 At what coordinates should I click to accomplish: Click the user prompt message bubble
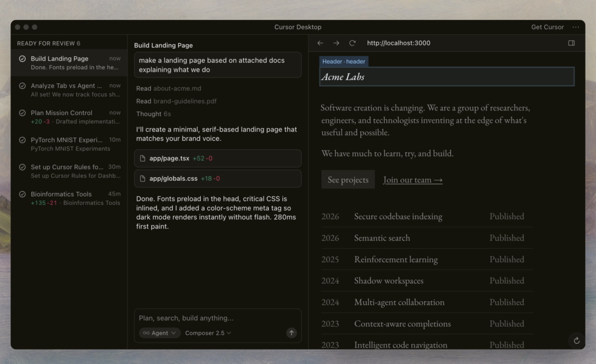coord(218,65)
